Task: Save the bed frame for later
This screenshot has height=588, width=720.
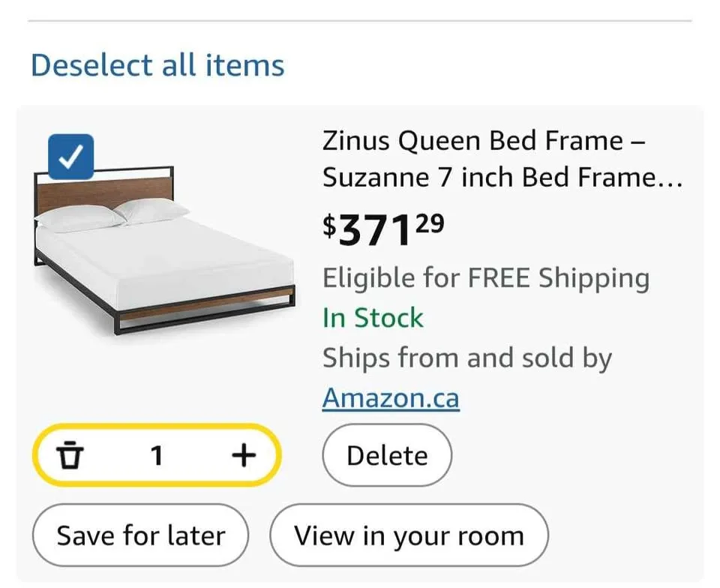Action: [x=139, y=535]
